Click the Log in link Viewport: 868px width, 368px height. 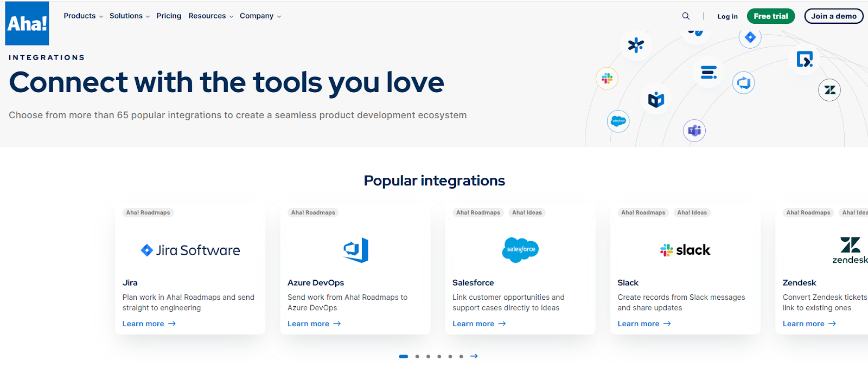coord(727,16)
